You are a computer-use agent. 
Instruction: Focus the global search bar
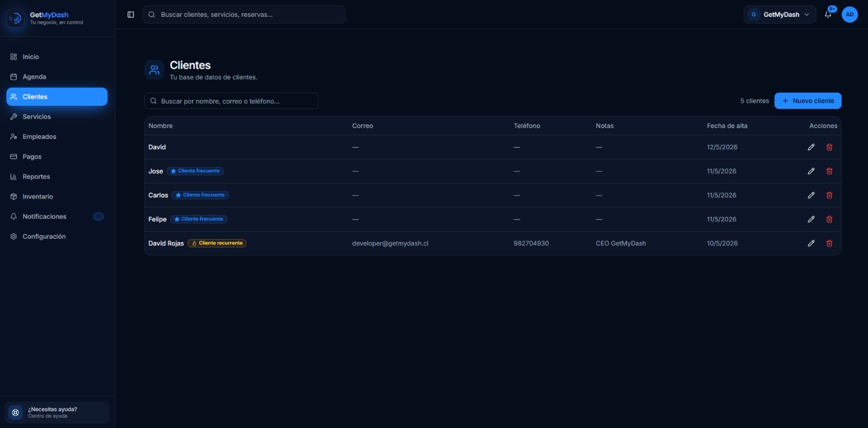[x=244, y=15]
